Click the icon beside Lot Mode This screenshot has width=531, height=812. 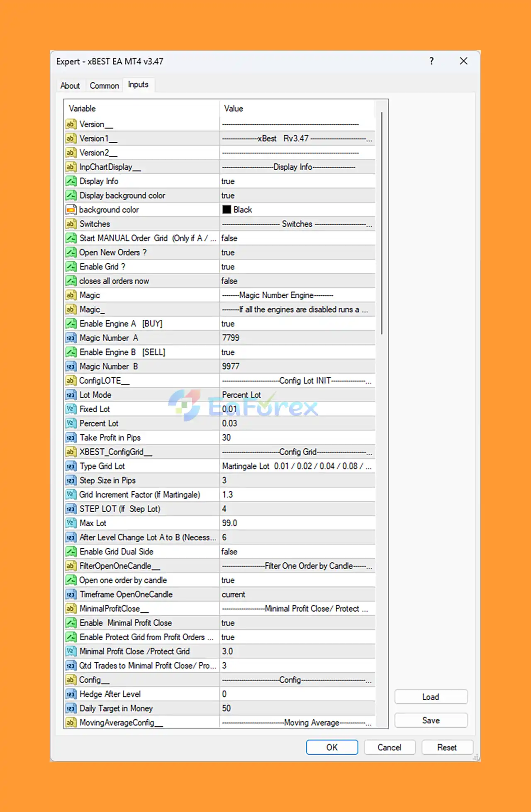[x=71, y=395]
